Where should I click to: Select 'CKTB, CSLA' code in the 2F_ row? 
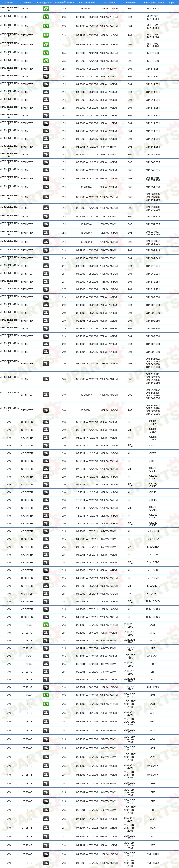153,438
